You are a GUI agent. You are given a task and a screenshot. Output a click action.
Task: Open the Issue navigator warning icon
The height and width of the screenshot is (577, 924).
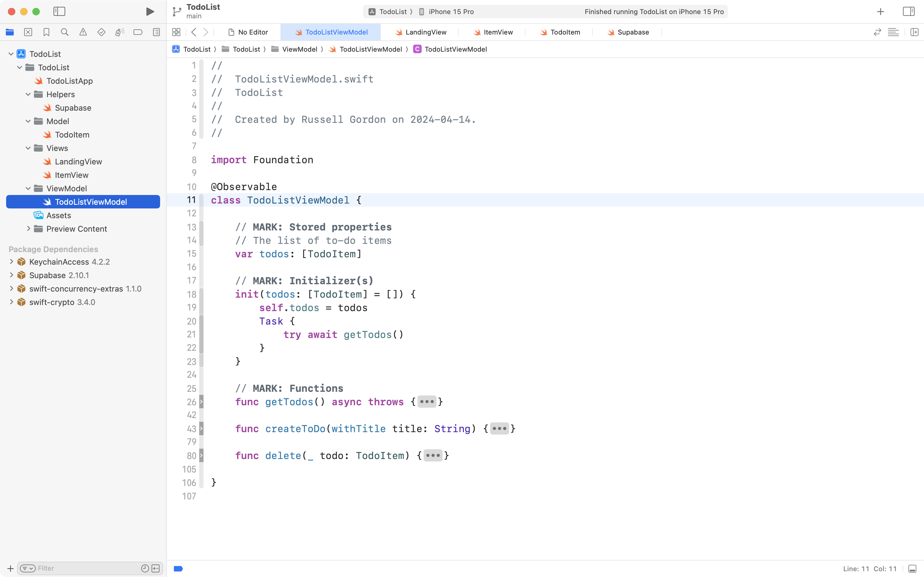(x=83, y=32)
